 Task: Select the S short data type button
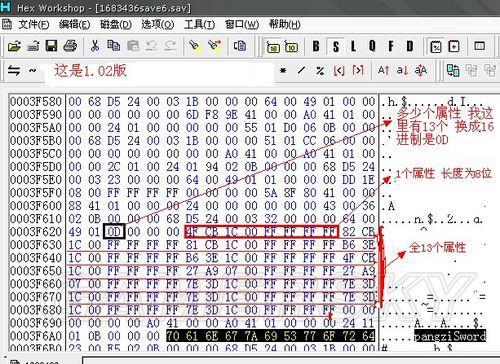click(336, 46)
